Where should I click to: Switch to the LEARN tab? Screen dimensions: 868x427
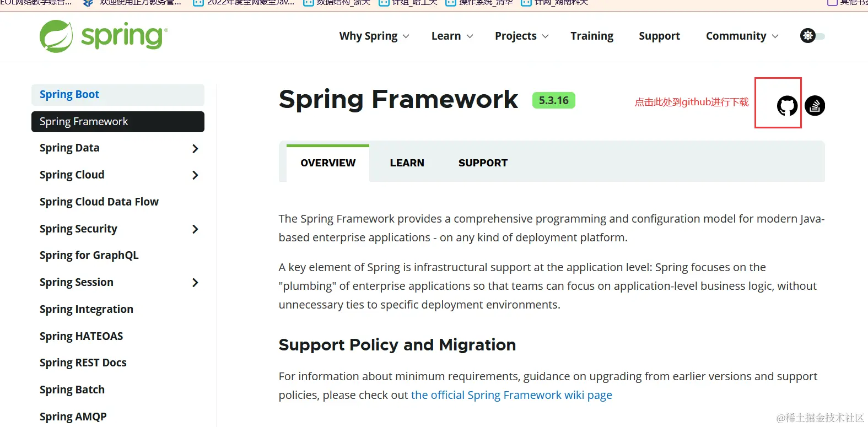(407, 163)
